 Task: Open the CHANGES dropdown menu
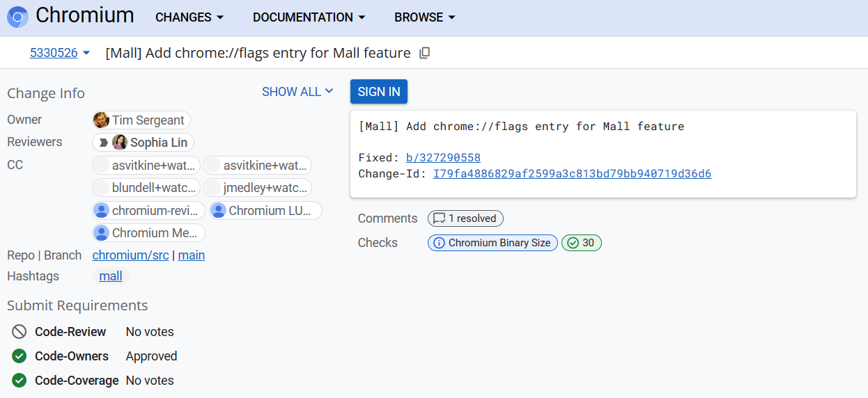tap(189, 17)
